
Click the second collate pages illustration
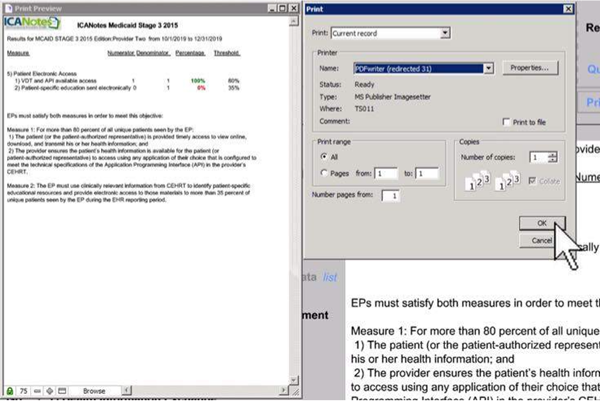(508, 182)
